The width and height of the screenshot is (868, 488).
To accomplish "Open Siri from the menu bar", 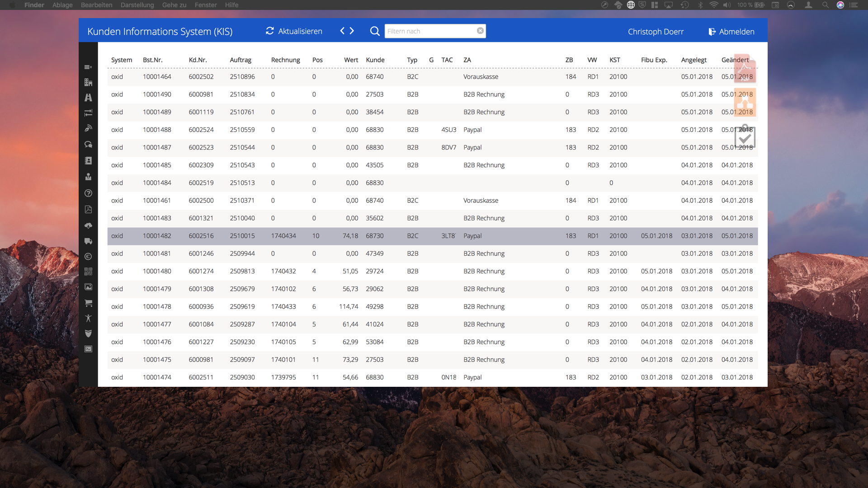I will tap(840, 5).
